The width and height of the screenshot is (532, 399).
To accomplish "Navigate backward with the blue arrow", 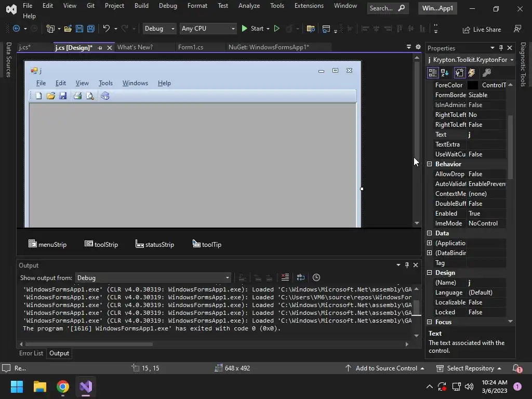I will coord(16,29).
